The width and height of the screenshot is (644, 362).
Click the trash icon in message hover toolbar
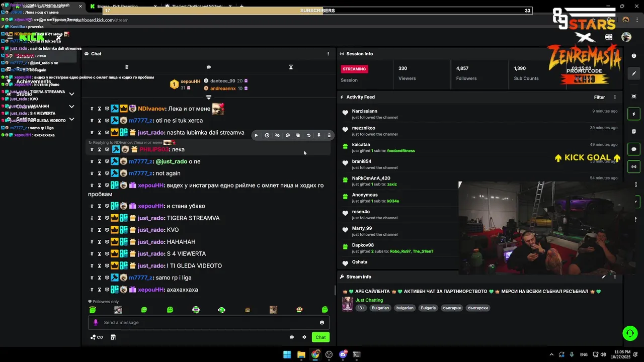[329, 135]
